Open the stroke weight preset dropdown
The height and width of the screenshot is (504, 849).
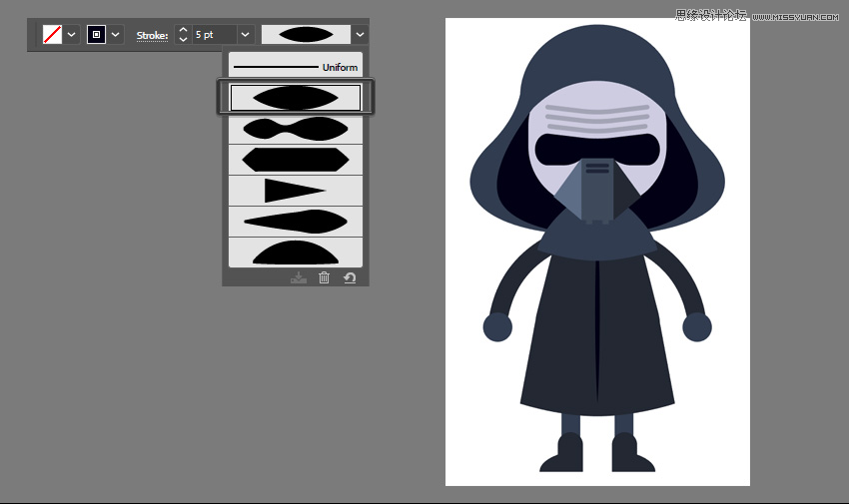246,35
